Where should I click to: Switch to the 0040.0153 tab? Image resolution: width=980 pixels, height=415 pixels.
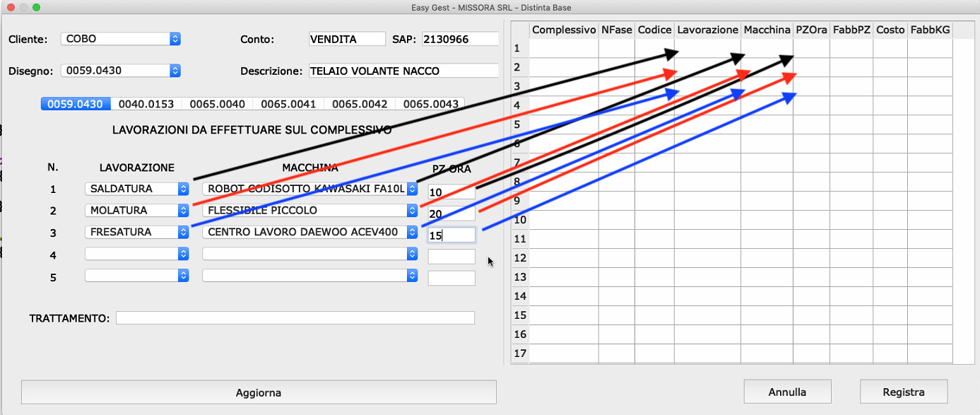tap(146, 104)
